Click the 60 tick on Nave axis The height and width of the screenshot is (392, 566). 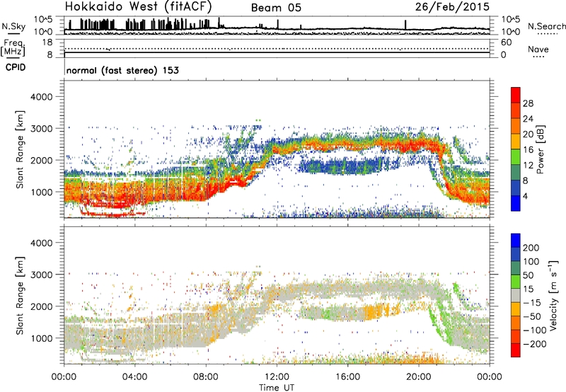point(506,42)
